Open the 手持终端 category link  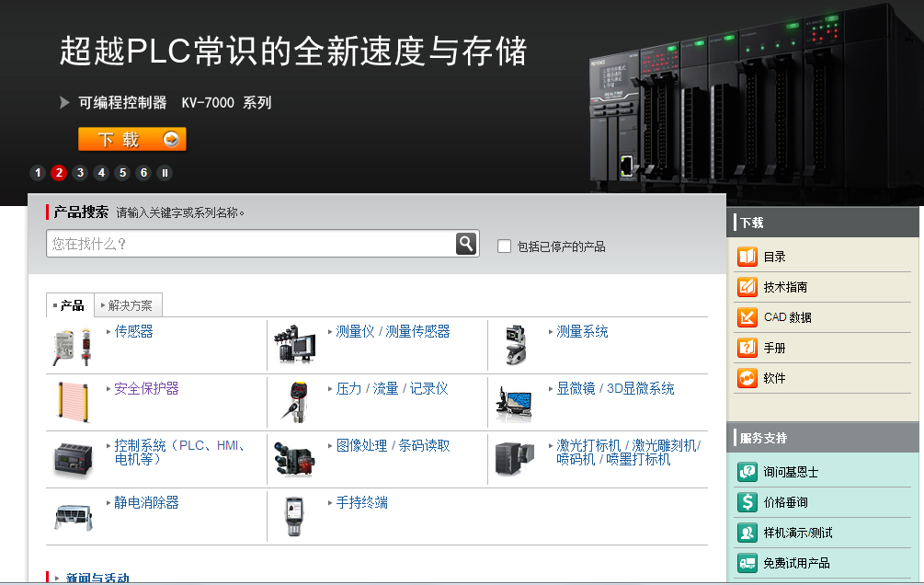[362, 502]
